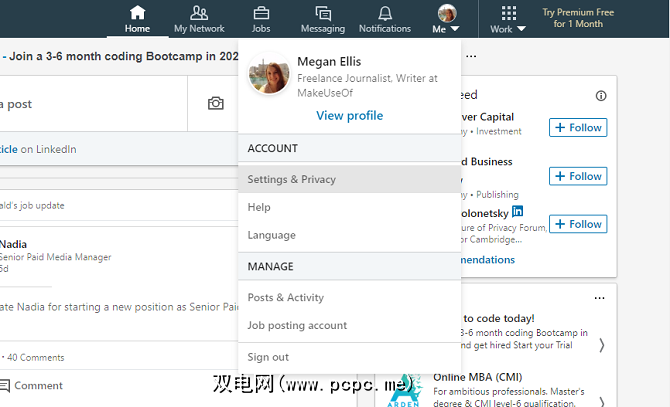670x407 pixels.
Task: Follow Polonetsky suggestion
Action: coord(578,224)
